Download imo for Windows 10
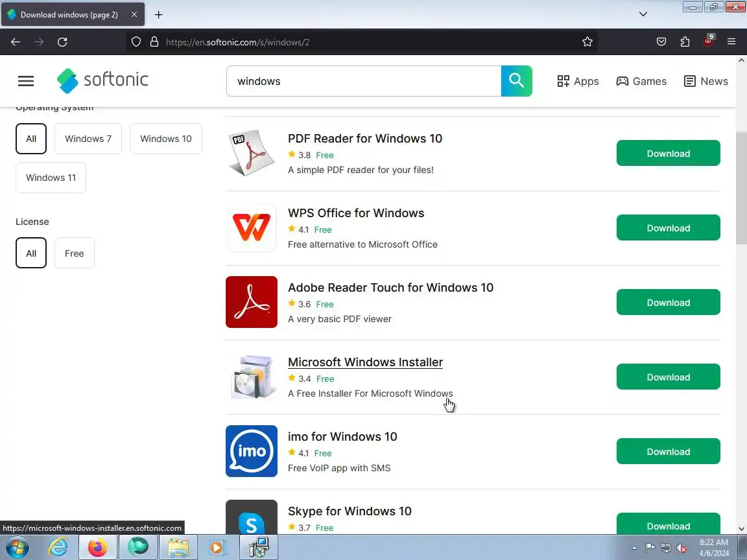747x560 pixels. (x=669, y=451)
